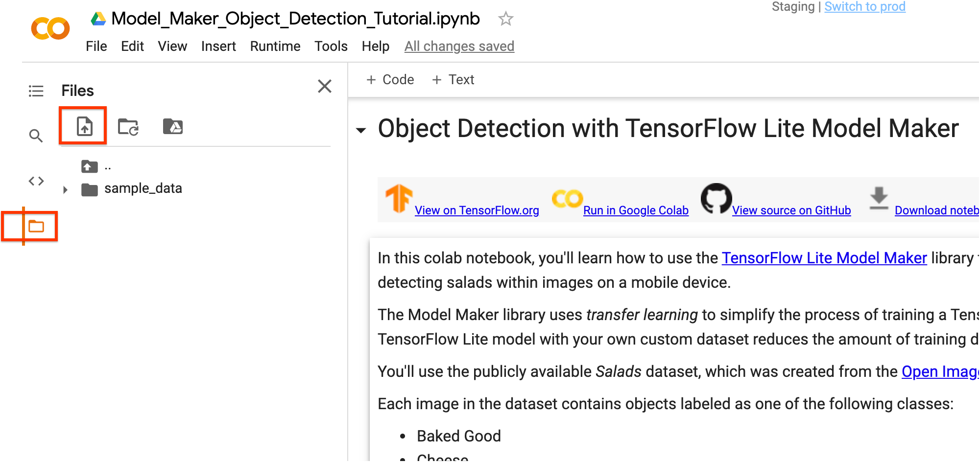Open the table of contents sidebar icon
The image size is (980, 463).
pos(36,91)
